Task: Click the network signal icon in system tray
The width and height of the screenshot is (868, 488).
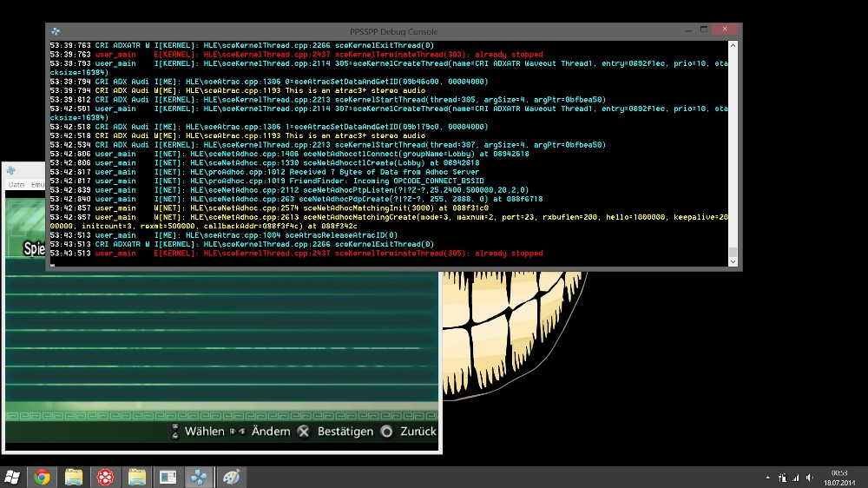Action: (796, 477)
